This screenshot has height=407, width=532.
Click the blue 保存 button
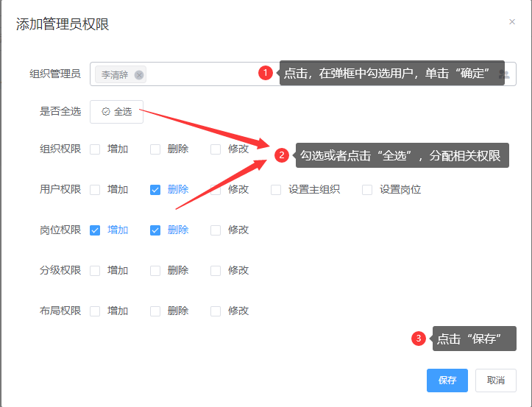[x=447, y=381]
